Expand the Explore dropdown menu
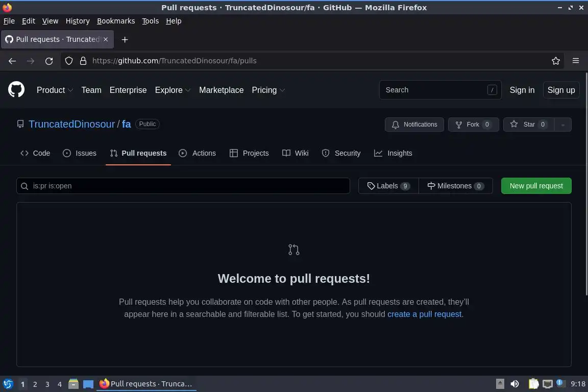This screenshot has width=588, height=392. 173,90
